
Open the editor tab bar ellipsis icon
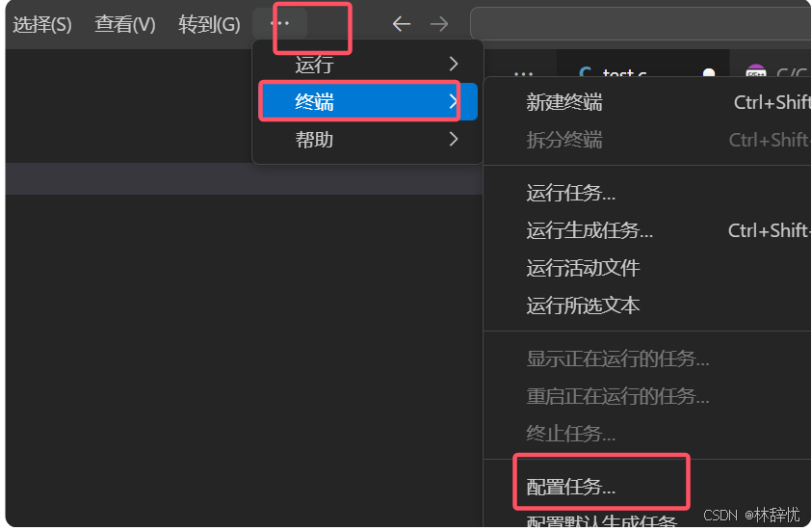tap(524, 74)
